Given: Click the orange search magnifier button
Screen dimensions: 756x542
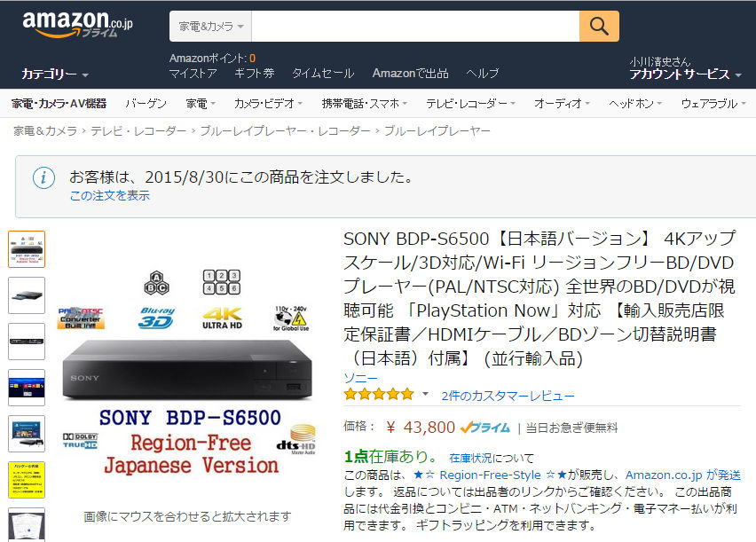Looking at the screenshot, I should click(599, 26).
